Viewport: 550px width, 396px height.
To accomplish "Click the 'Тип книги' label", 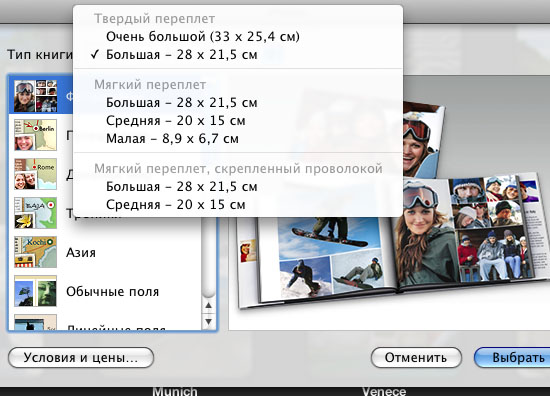I will 40,55.
